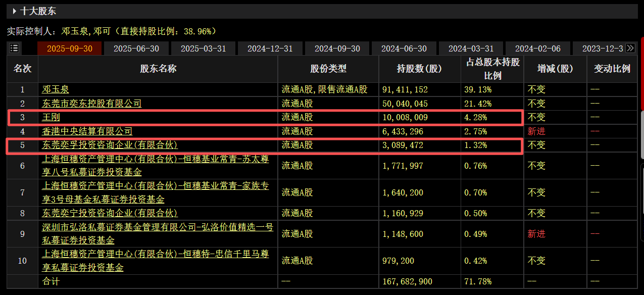Image resolution: width=644 pixels, height=295 pixels.
Task: Click the 合计 total row label
Action: pos(51,281)
